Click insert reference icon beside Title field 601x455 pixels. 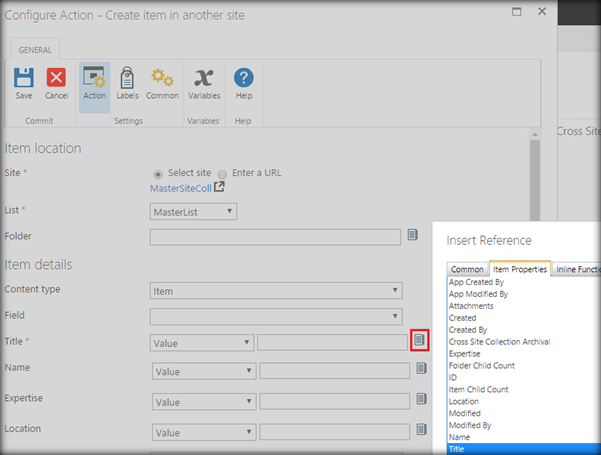[419, 340]
